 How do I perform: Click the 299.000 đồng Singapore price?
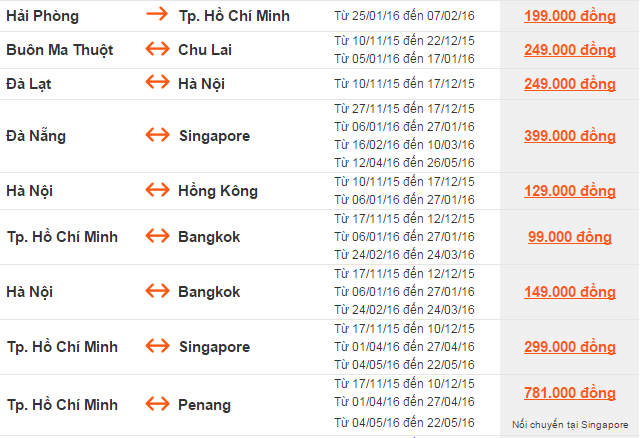tap(569, 347)
